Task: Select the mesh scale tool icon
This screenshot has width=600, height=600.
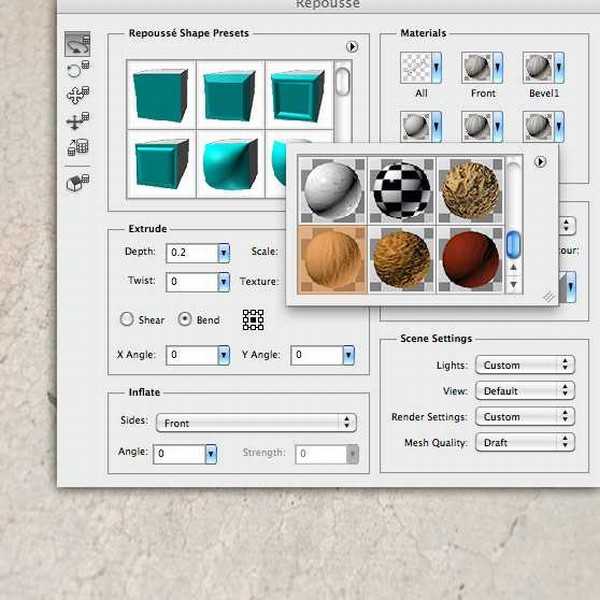Action: click(78, 148)
